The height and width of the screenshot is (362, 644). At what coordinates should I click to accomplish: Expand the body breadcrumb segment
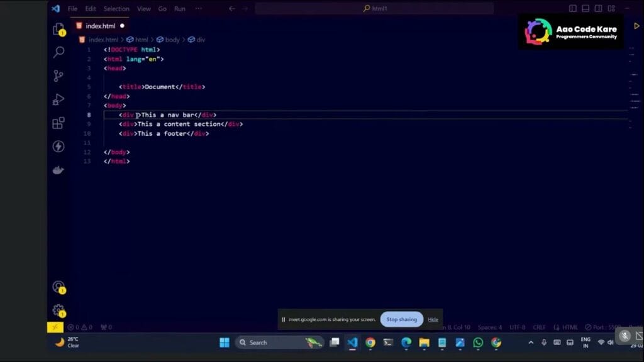(172, 40)
